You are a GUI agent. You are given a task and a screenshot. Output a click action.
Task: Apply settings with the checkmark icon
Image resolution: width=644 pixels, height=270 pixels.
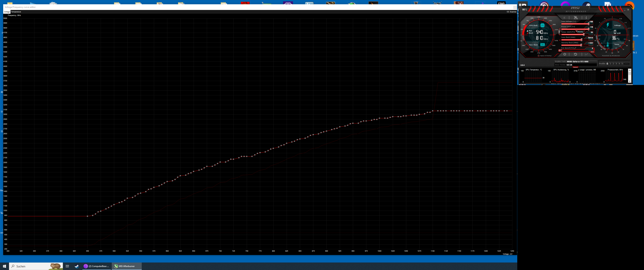coord(587,54)
